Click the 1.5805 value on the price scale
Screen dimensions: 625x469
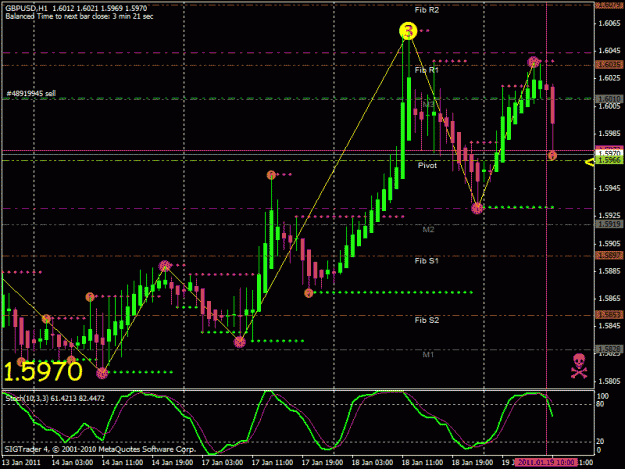(609, 381)
